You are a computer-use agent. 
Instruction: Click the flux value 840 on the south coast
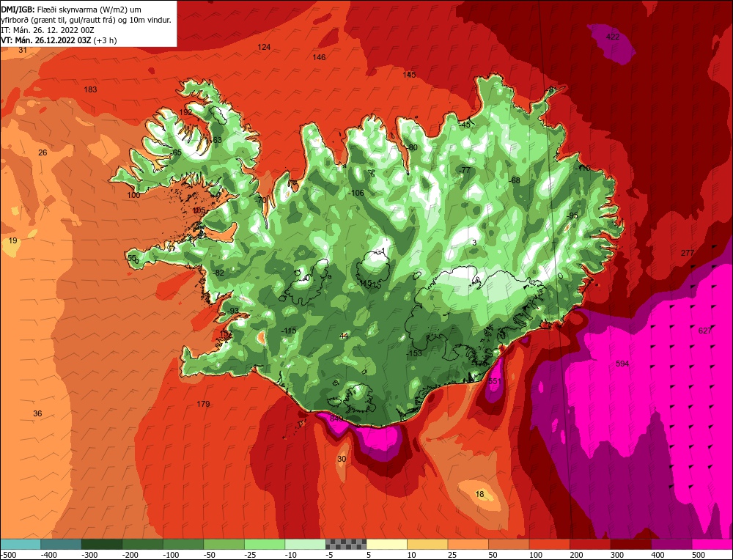tap(336, 419)
